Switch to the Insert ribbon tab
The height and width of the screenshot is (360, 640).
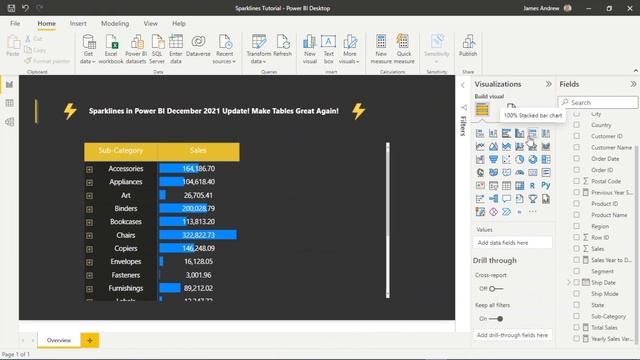[78, 24]
